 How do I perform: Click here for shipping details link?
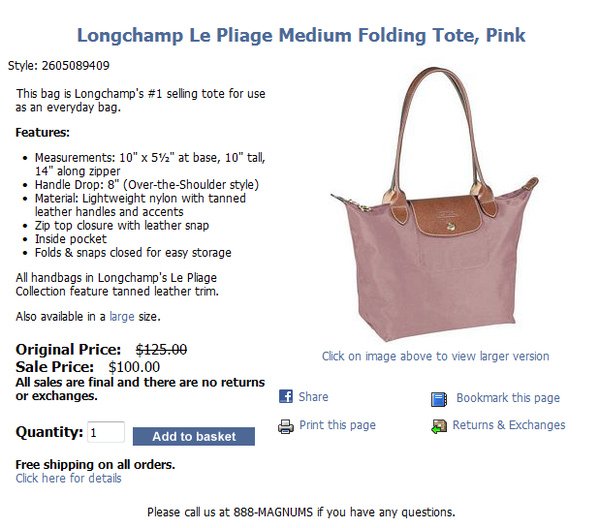[x=68, y=478]
